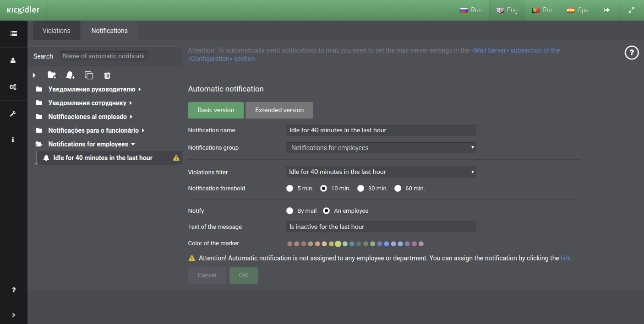Toggle fullscreen with the arrows icon

[x=632, y=10]
